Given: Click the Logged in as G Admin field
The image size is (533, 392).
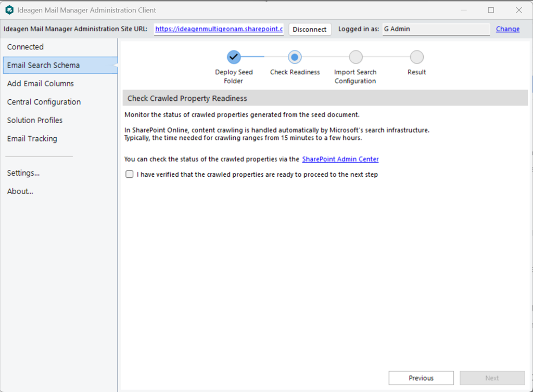Looking at the screenshot, I should (x=436, y=29).
